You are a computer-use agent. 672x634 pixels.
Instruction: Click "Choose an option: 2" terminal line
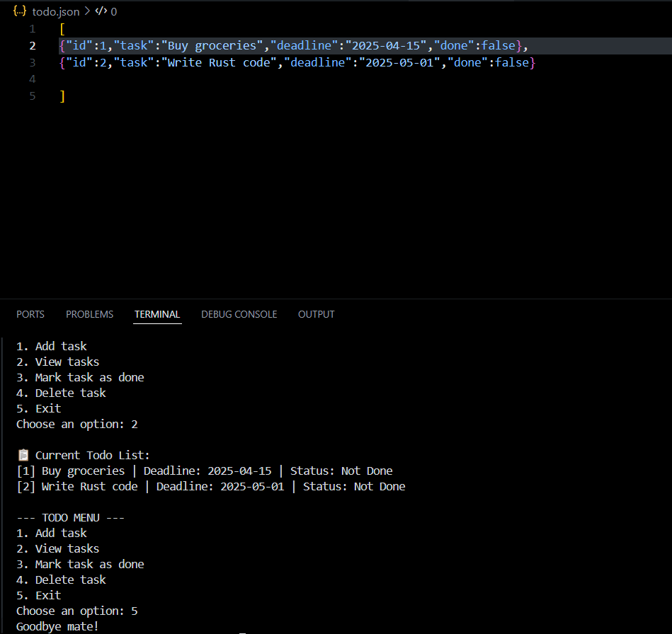77,424
